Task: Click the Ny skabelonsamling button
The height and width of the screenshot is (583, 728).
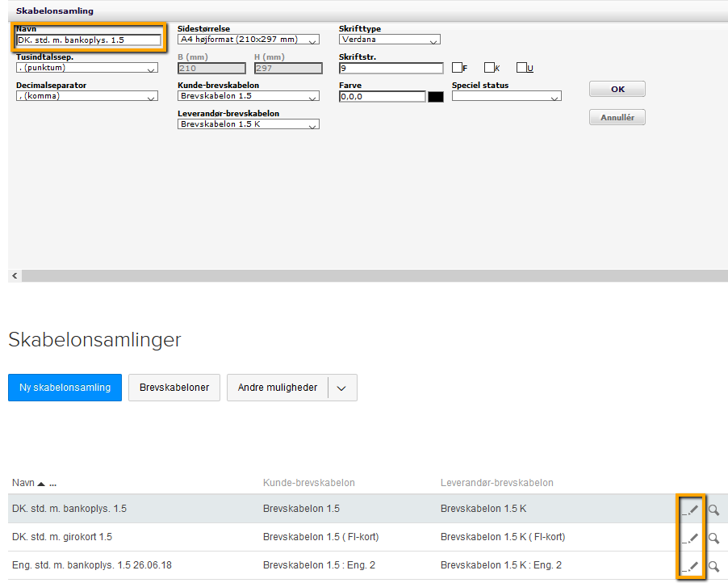Action: coord(65,388)
